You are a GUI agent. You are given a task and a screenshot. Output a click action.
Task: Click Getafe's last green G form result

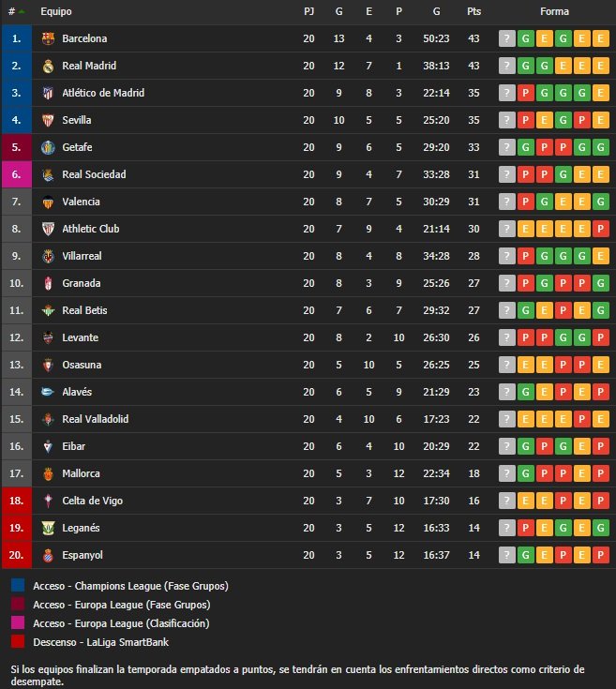pyautogui.click(x=601, y=148)
